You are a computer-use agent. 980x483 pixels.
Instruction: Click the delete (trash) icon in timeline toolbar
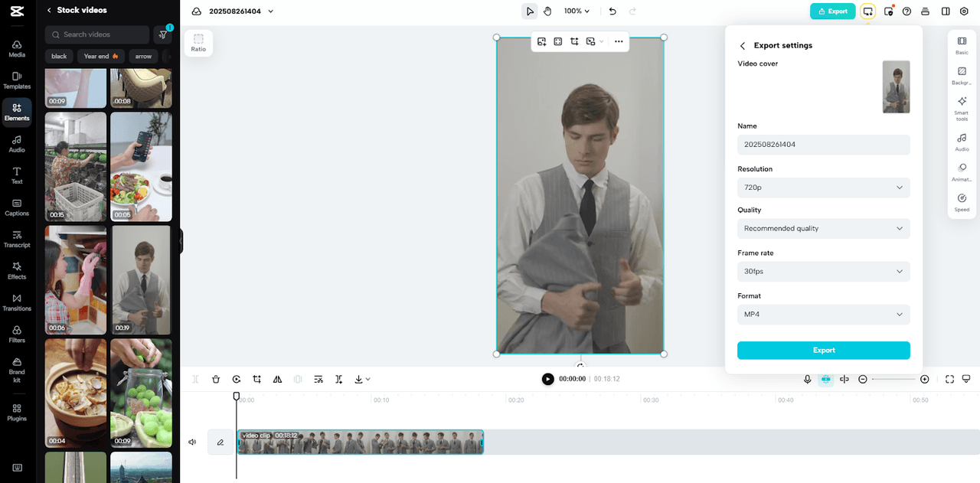coord(216,379)
